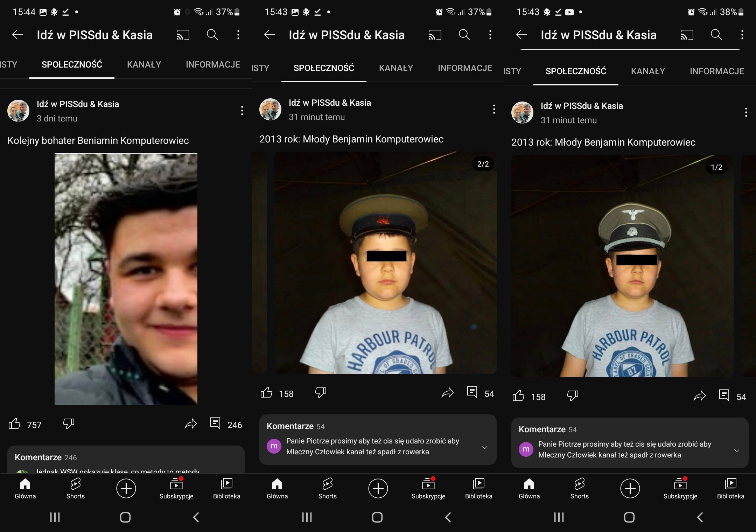
Task: Dislike the Kolejny bohater post
Action: coord(69,424)
